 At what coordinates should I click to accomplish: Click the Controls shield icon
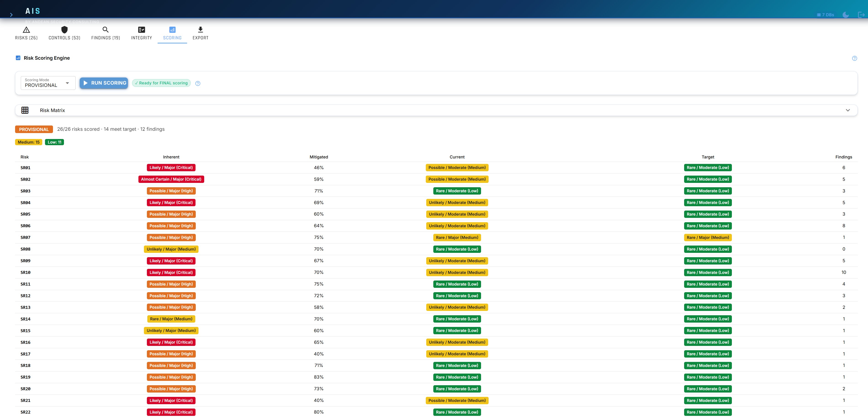coord(64,29)
